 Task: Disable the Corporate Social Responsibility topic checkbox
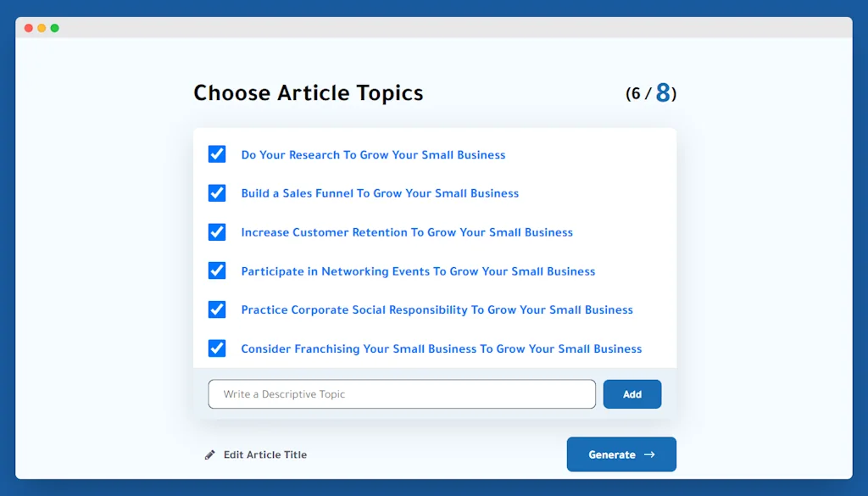coord(217,309)
